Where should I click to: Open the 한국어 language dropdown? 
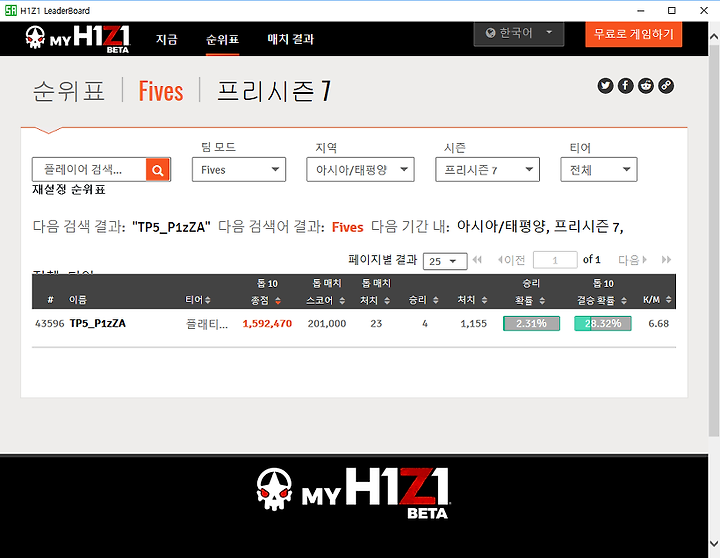[518, 33]
